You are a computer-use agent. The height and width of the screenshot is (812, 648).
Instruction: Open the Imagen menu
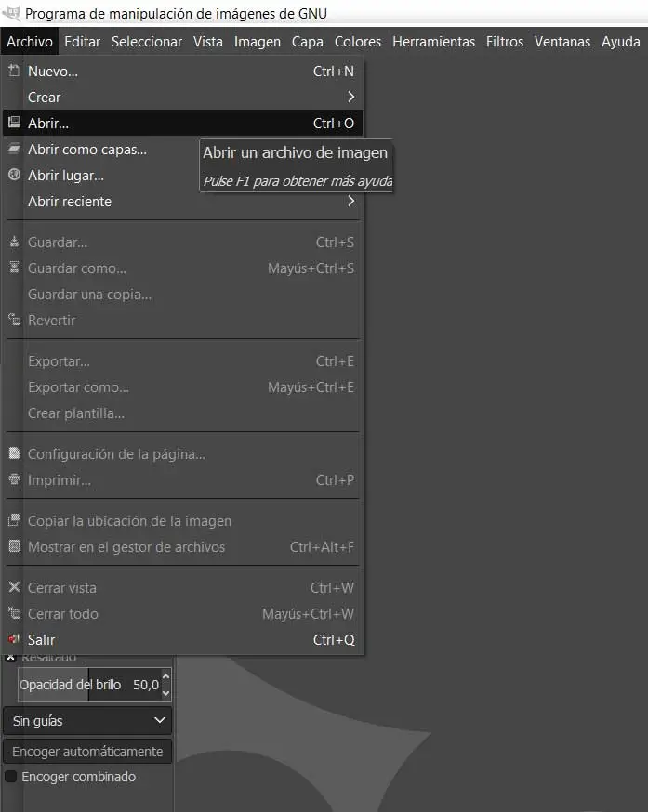258,42
